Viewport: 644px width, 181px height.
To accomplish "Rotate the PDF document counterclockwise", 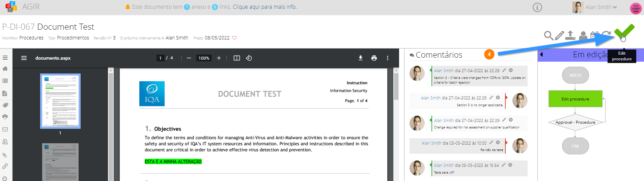I will point(249,58).
